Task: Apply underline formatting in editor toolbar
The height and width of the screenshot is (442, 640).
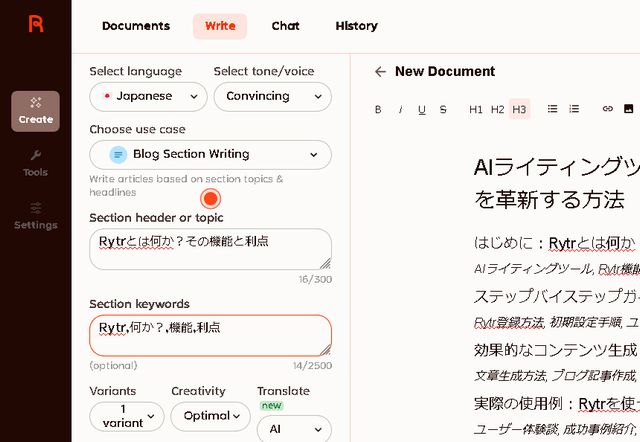Action: click(421, 109)
